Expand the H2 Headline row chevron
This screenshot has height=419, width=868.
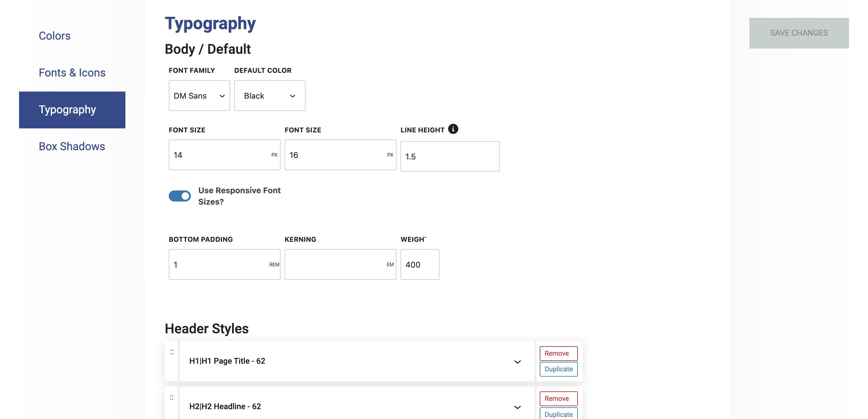coord(517,407)
